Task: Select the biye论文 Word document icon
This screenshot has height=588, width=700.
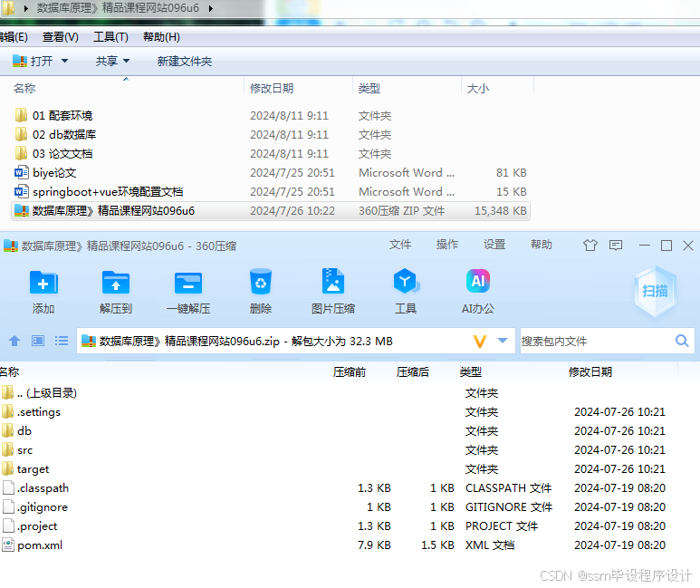Action: click(x=22, y=172)
